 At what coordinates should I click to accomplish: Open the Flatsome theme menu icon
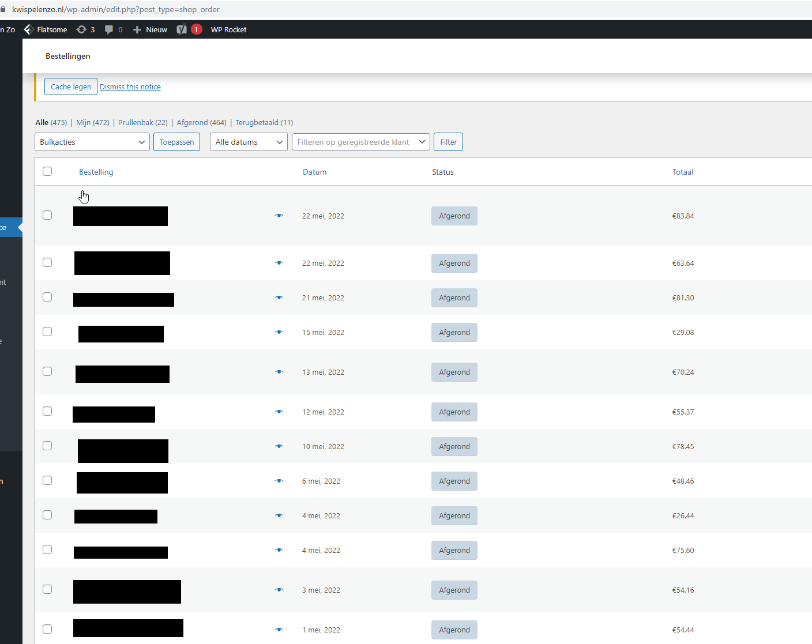[x=28, y=29]
